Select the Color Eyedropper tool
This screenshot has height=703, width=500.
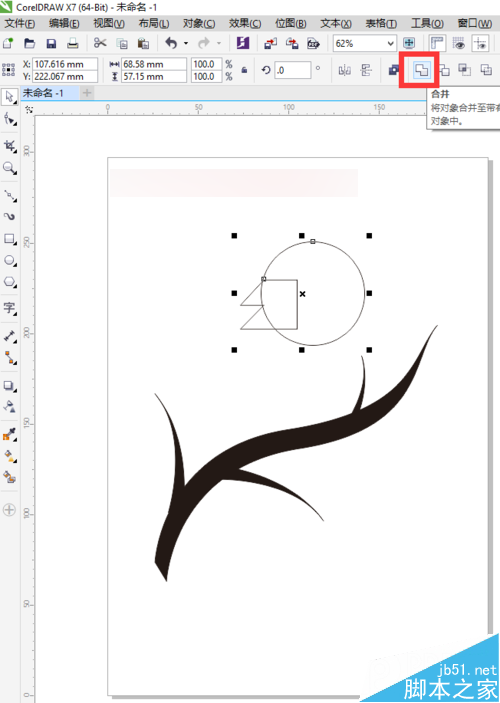[9, 434]
